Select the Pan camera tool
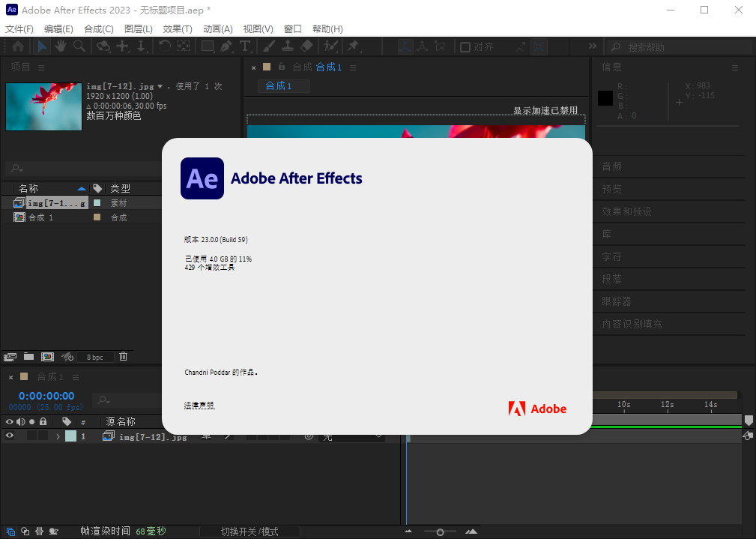Image resolution: width=756 pixels, height=539 pixels. (x=122, y=46)
